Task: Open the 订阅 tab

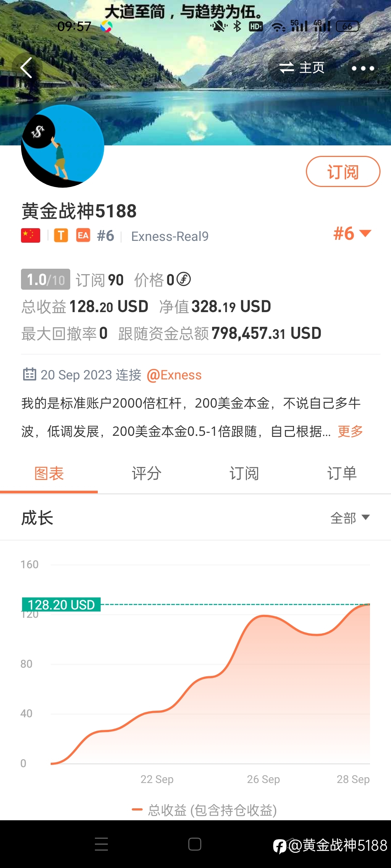Action: tap(244, 473)
